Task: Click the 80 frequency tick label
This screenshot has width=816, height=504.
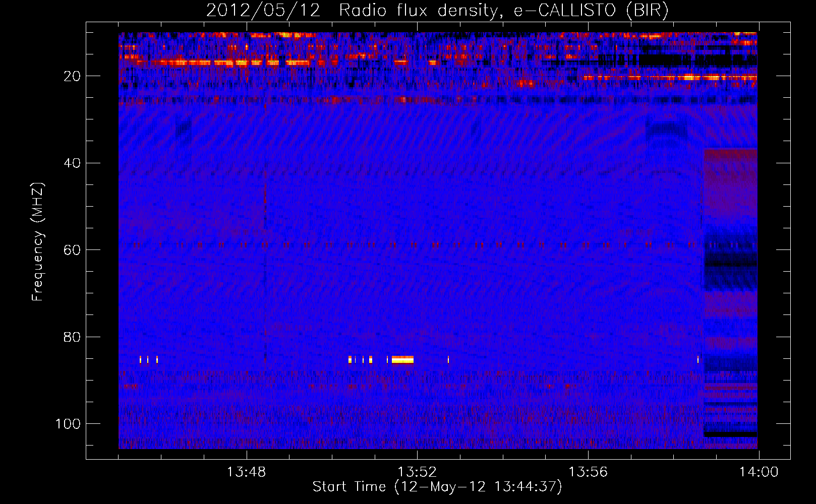Action: tap(73, 337)
